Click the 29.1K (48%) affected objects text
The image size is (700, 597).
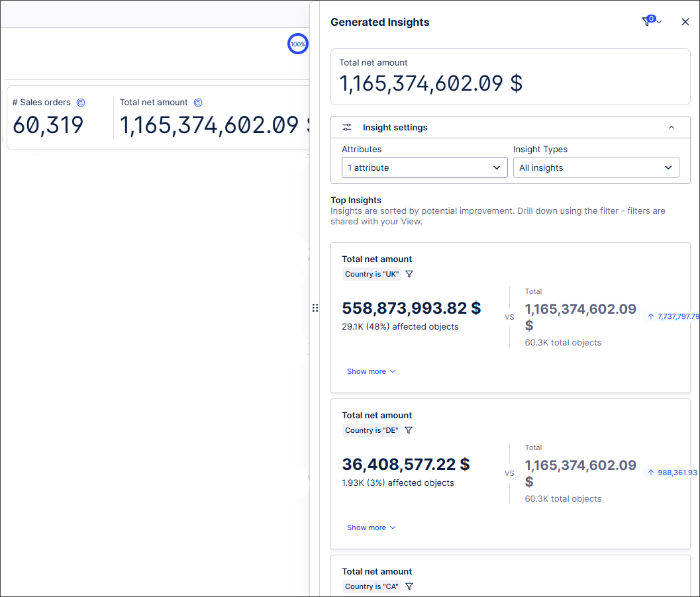tap(400, 326)
